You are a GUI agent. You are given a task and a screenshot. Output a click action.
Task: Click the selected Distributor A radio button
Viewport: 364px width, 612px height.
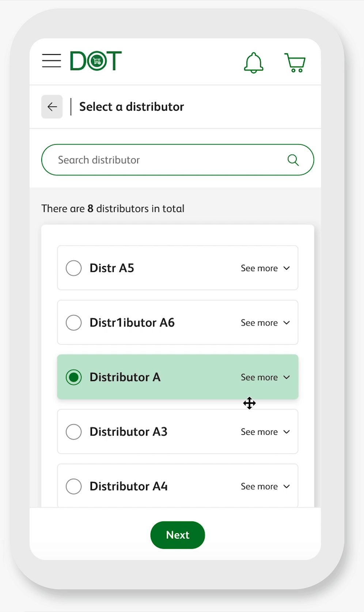(x=74, y=377)
